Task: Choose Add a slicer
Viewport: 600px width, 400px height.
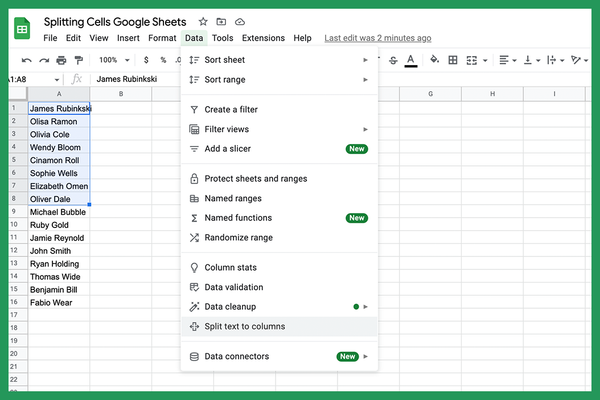Action: click(x=279, y=149)
